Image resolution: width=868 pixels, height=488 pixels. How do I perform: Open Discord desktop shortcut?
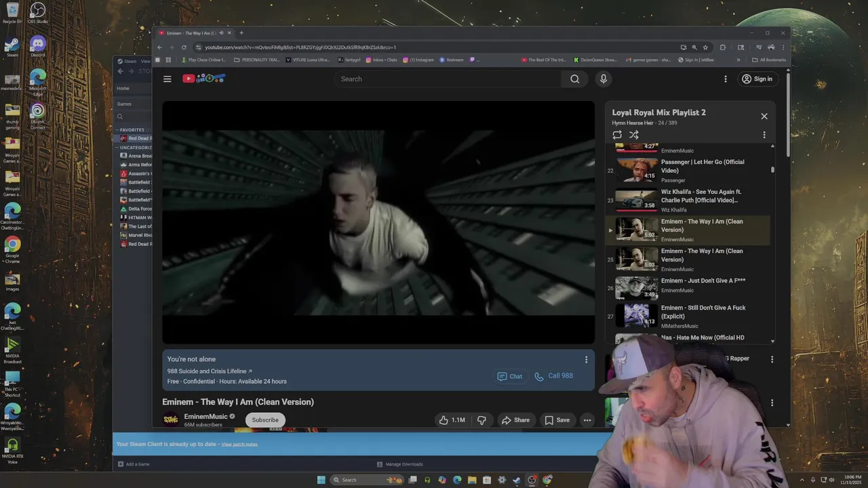pyautogui.click(x=38, y=47)
